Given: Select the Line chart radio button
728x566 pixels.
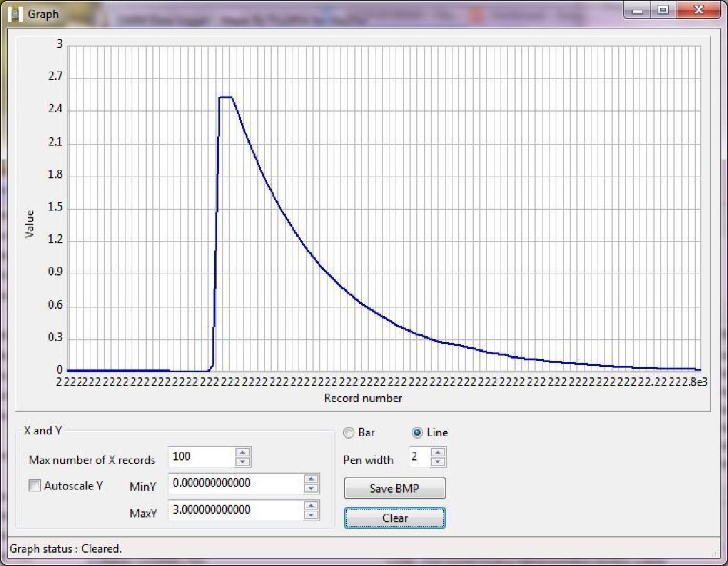Looking at the screenshot, I should point(417,433).
